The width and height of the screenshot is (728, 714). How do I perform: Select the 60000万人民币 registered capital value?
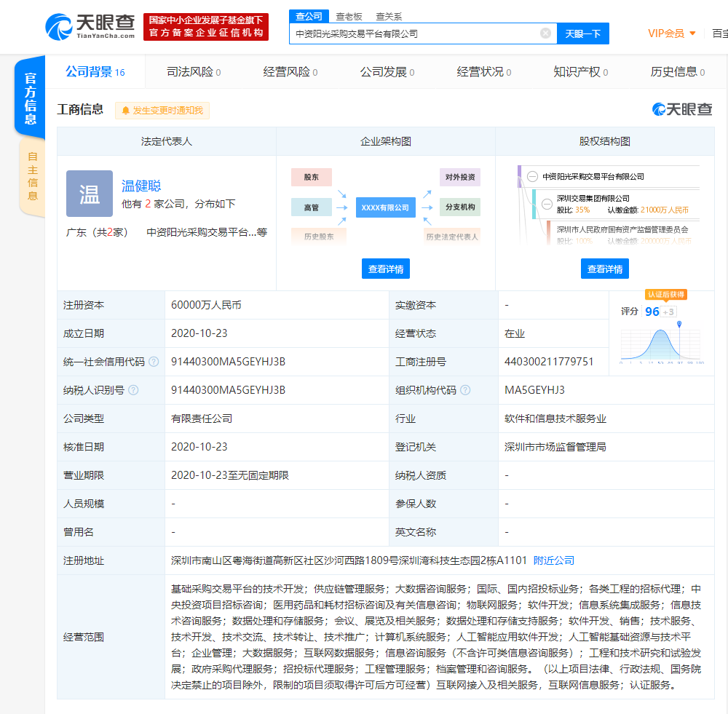click(x=206, y=305)
